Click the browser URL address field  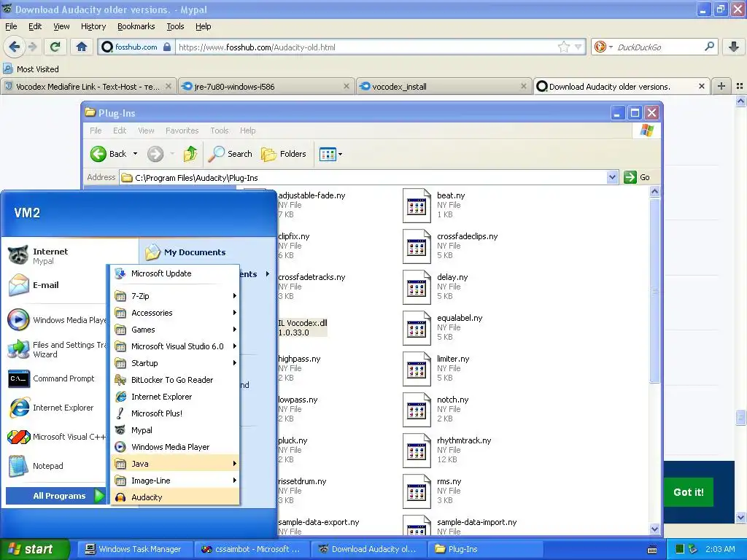[x=367, y=47]
